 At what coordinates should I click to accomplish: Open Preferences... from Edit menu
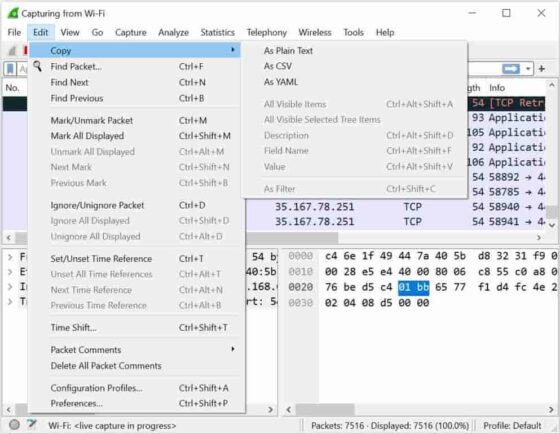point(135,403)
